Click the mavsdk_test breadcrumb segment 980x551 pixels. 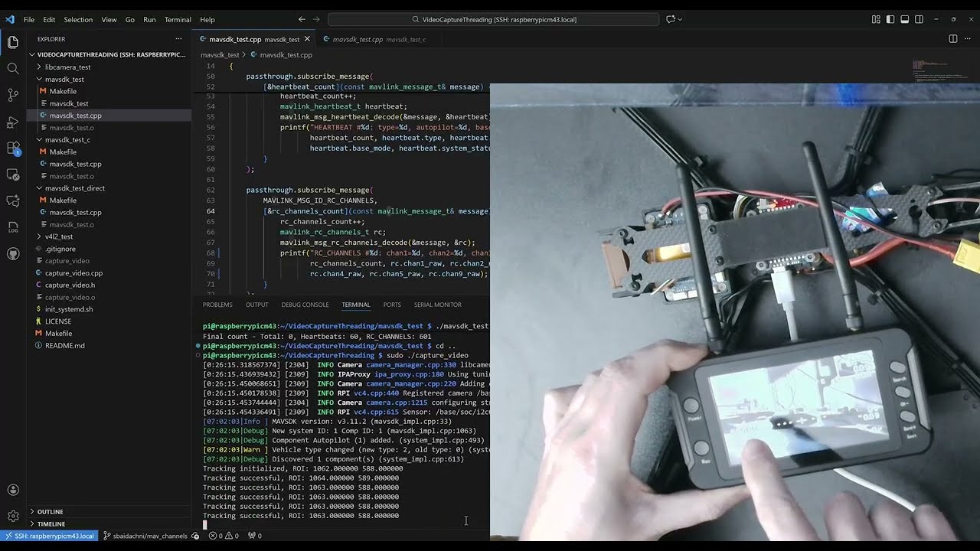[x=220, y=55]
